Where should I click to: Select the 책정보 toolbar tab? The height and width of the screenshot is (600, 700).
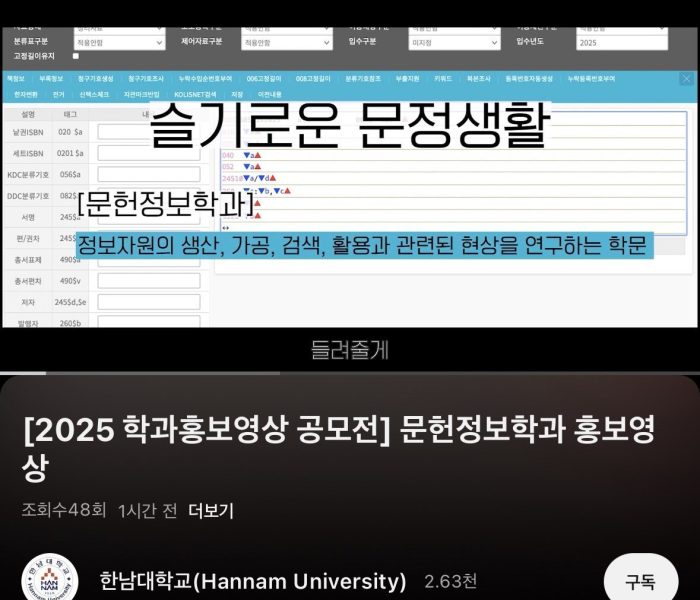pyautogui.click(x=16, y=79)
